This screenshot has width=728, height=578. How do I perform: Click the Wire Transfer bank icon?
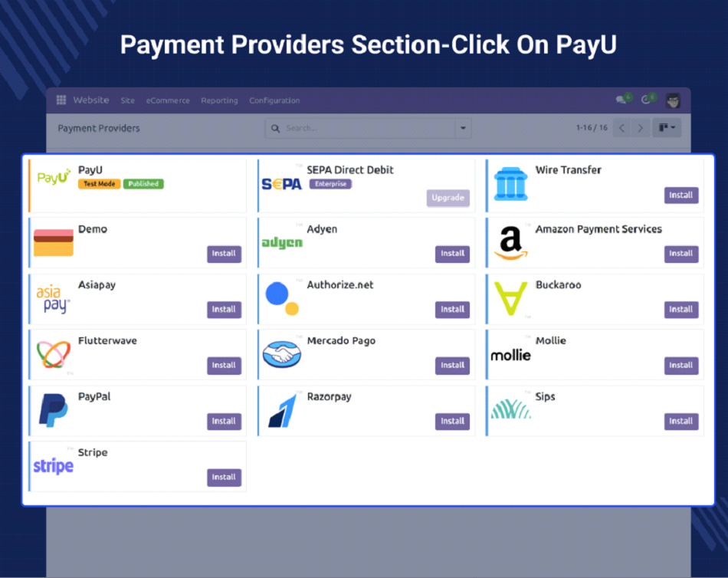(x=510, y=185)
